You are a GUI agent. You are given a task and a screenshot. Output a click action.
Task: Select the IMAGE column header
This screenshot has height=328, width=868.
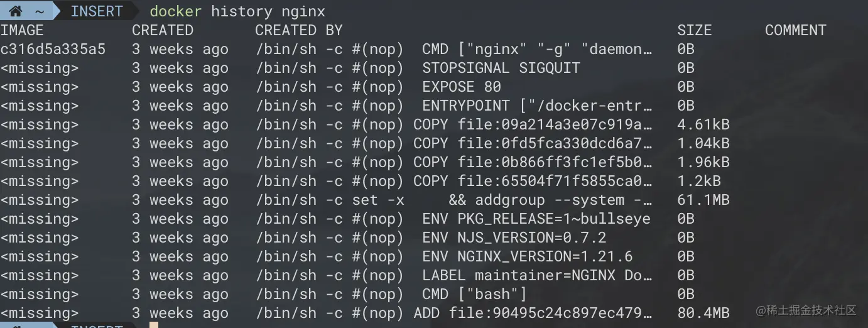(22, 30)
